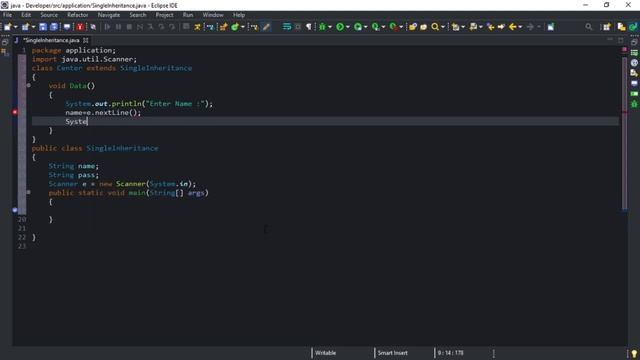The width and height of the screenshot is (640, 360).
Task: Click the Step Over icon
Action: point(161,27)
